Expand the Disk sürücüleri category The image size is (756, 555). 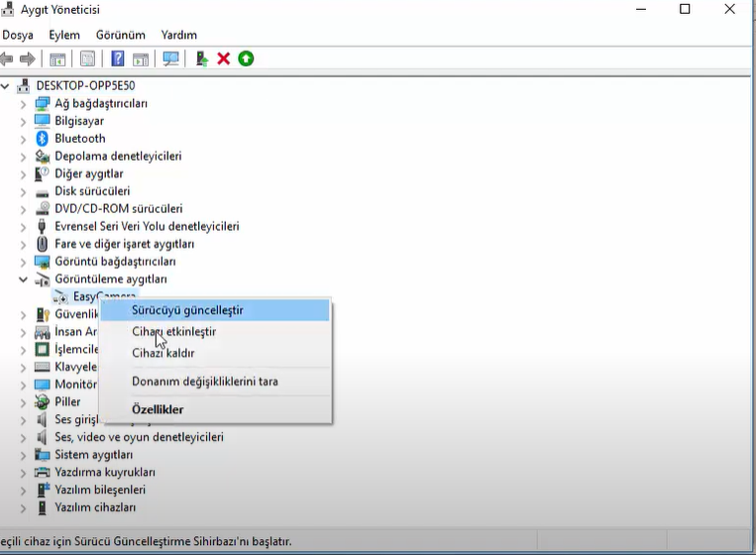[x=23, y=191]
